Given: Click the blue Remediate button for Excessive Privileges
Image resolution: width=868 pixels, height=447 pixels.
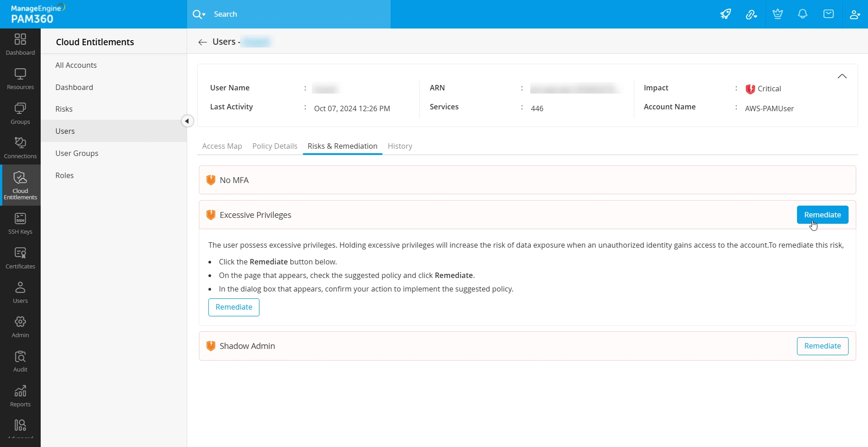Looking at the screenshot, I should (x=822, y=215).
